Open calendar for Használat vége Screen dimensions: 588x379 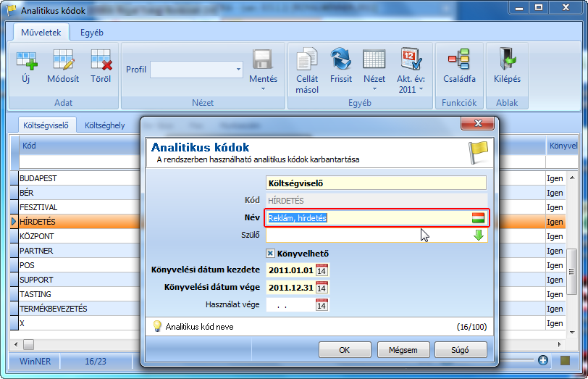click(322, 304)
